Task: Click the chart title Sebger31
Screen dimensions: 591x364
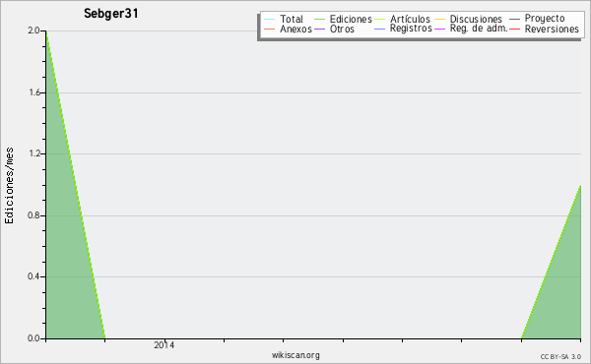Action: pyautogui.click(x=110, y=14)
